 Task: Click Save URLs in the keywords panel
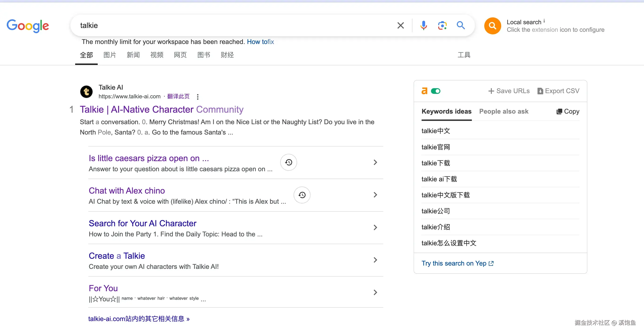[x=509, y=91]
